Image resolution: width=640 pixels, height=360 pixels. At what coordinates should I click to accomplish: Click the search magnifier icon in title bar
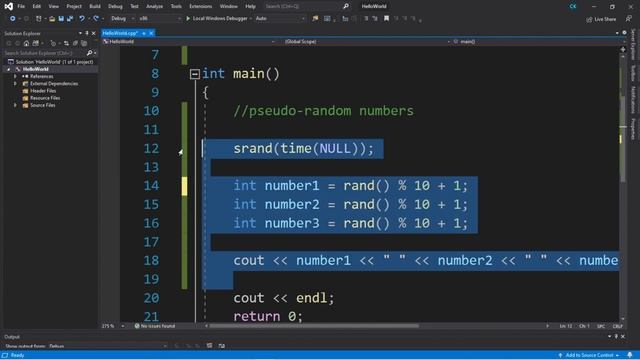click(x=346, y=7)
